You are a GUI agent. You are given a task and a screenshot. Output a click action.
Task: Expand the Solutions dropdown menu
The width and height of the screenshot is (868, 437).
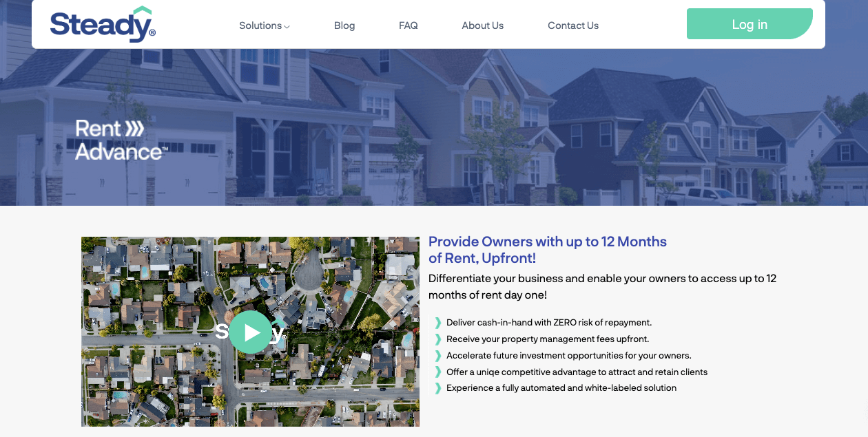(x=260, y=25)
